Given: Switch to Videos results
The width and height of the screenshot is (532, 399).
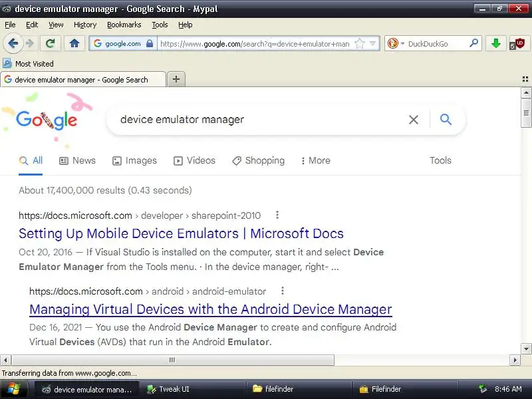Looking at the screenshot, I should pos(194,160).
